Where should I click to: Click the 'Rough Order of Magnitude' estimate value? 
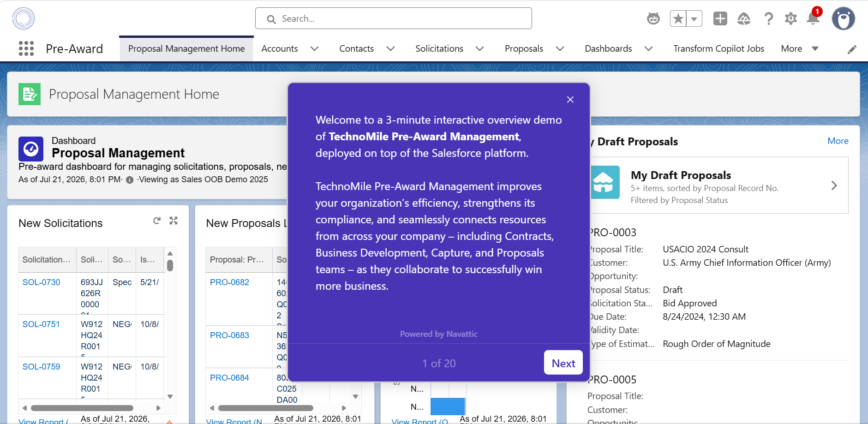[717, 344]
